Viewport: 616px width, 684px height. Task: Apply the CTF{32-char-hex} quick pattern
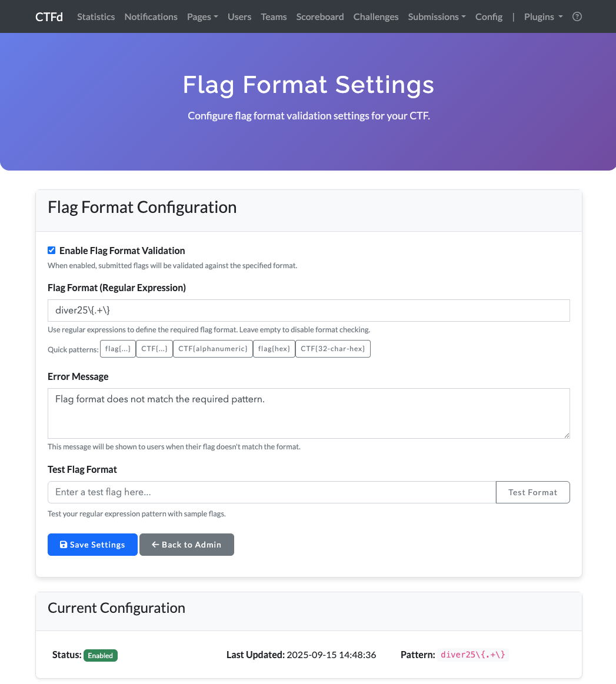pyautogui.click(x=333, y=349)
